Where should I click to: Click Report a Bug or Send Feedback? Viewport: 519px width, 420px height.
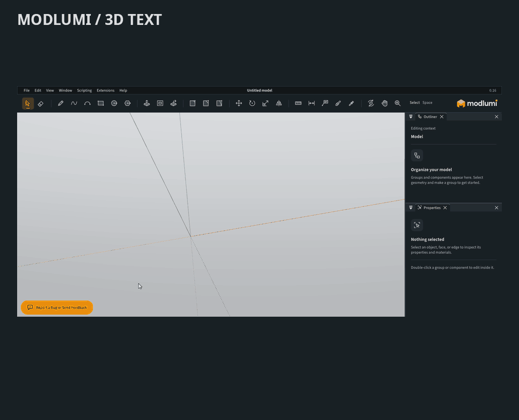tap(57, 307)
